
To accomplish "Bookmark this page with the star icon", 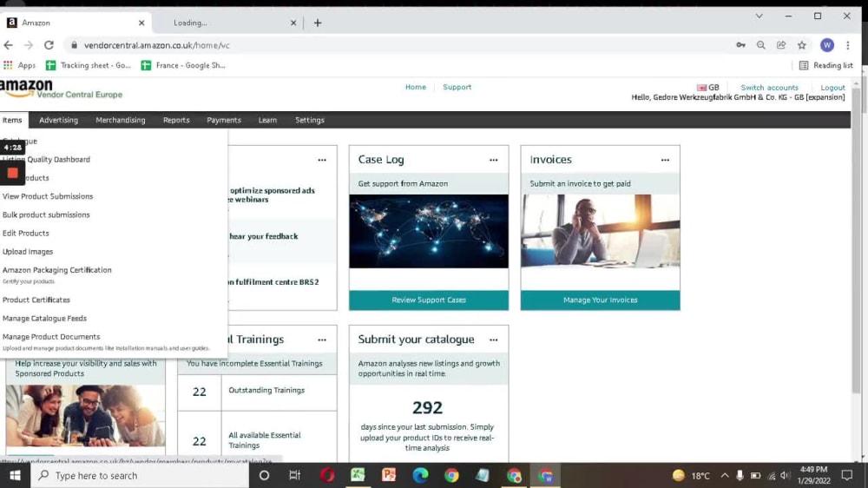I will pyautogui.click(x=801, y=45).
